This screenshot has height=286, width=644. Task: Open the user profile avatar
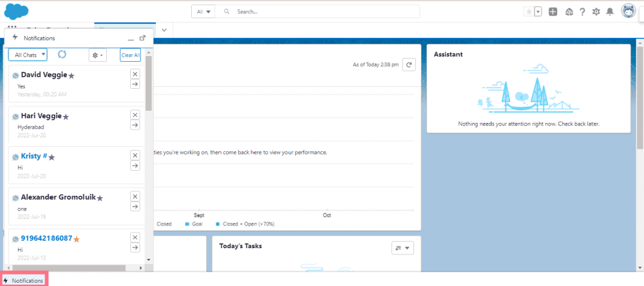[x=628, y=11]
